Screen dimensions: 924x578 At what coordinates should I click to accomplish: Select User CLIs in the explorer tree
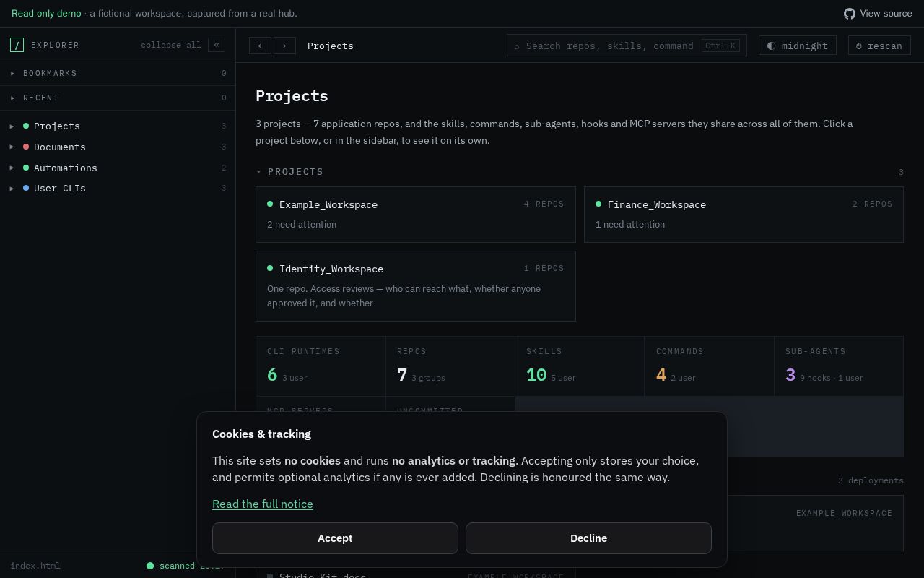[60, 189]
